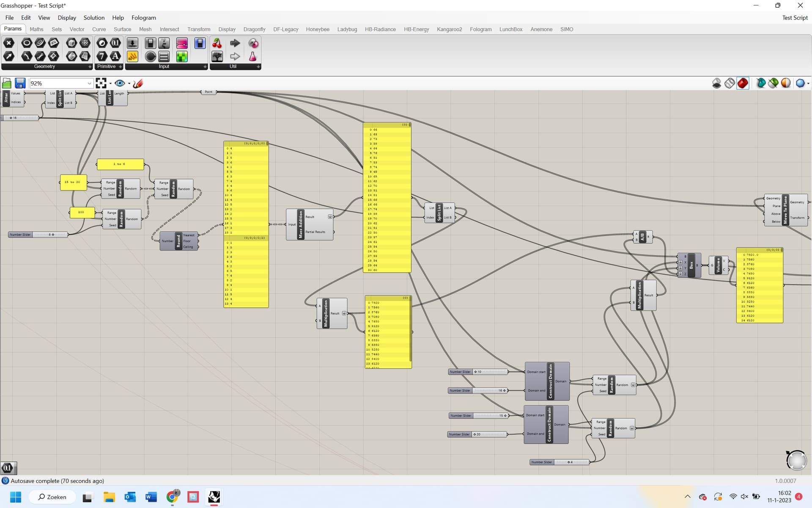Viewport: 812px width, 508px height.
Task: Switch to the Kangaroo2 tab
Action: 449,29
